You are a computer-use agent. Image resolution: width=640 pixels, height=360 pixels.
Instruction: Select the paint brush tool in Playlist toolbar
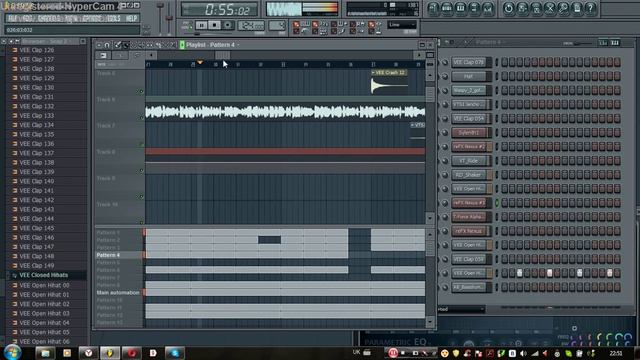126,45
